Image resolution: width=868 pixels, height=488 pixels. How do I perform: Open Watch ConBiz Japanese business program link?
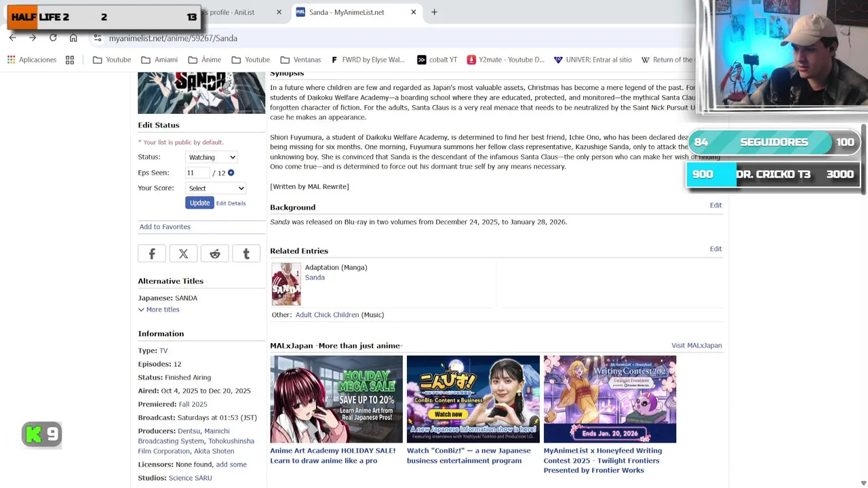coord(469,455)
